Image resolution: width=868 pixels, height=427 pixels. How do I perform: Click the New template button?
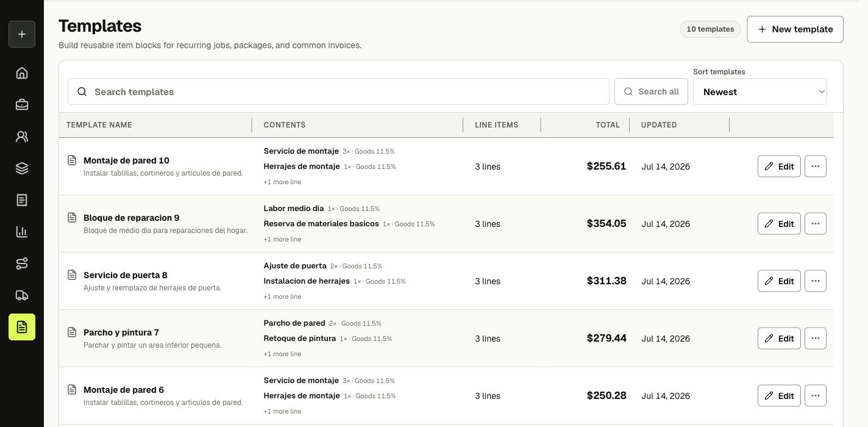coord(795,29)
